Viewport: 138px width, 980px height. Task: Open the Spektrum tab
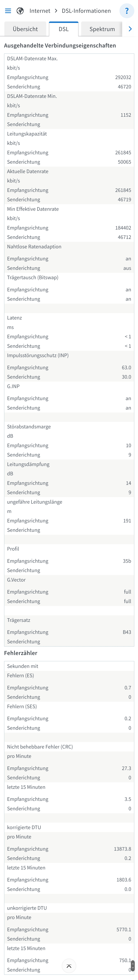pos(102,29)
